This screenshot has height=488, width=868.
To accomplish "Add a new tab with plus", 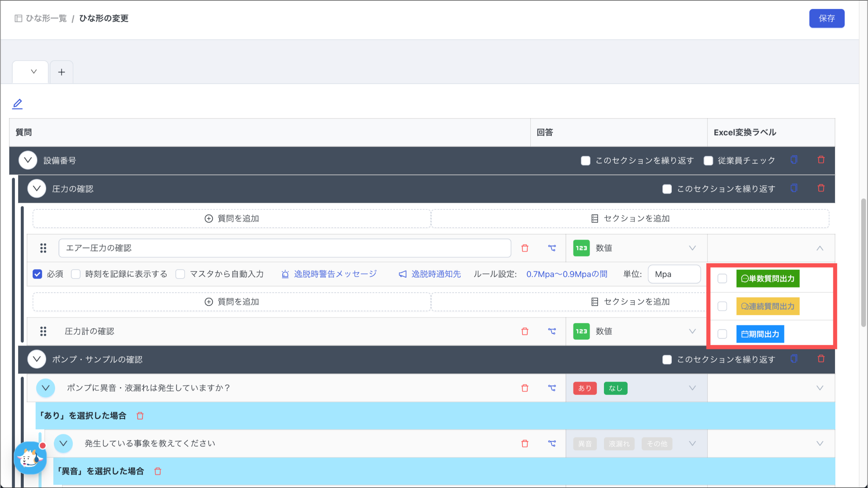I will [61, 72].
